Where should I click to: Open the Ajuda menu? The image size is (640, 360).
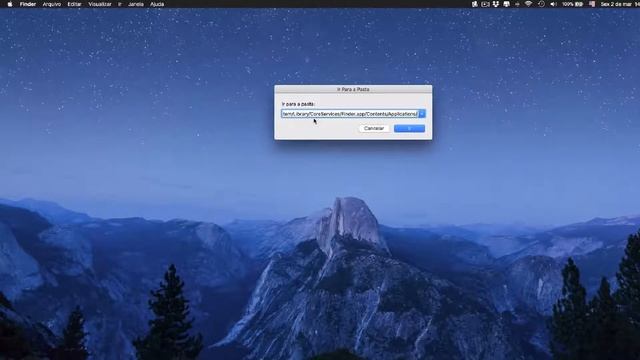157,4
